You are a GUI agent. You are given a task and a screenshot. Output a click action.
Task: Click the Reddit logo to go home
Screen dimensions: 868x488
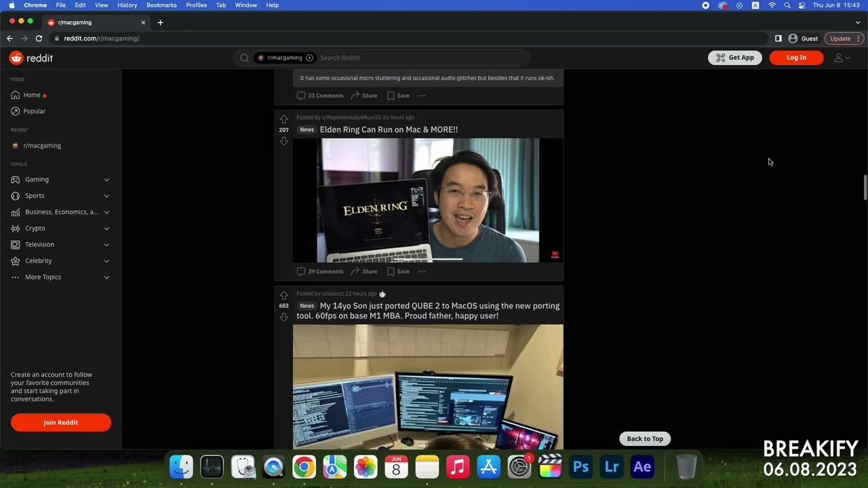pos(31,58)
